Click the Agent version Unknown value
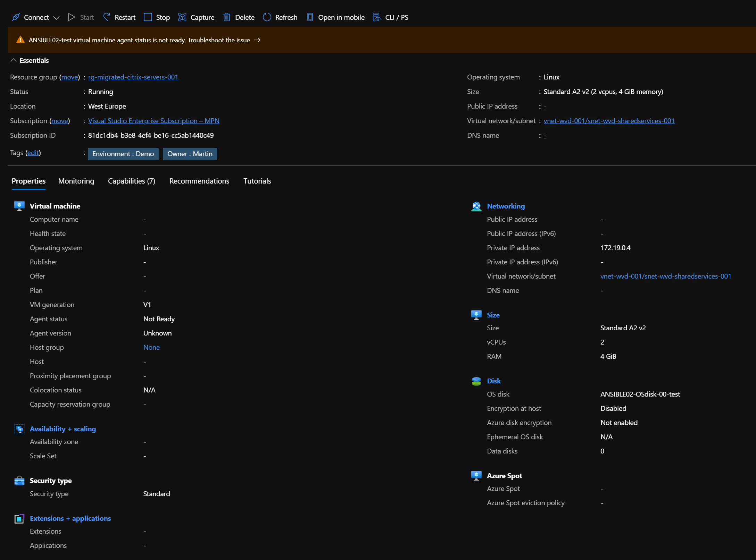The height and width of the screenshot is (560, 756). (157, 333)
